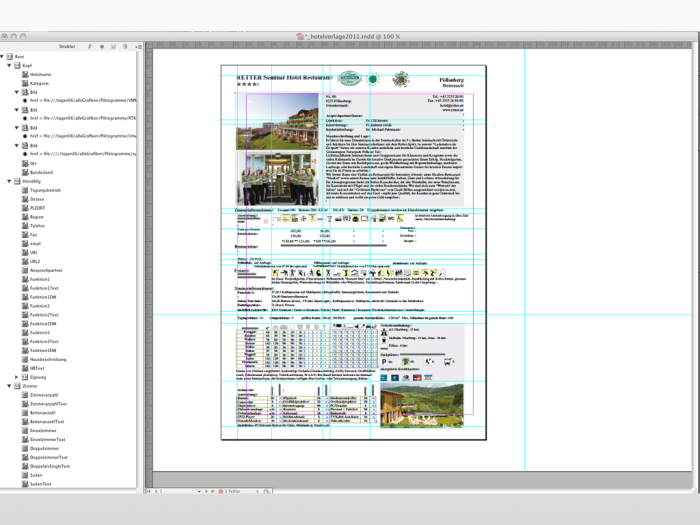Click the hotel exterior photo on page

(x=277, y=121)
